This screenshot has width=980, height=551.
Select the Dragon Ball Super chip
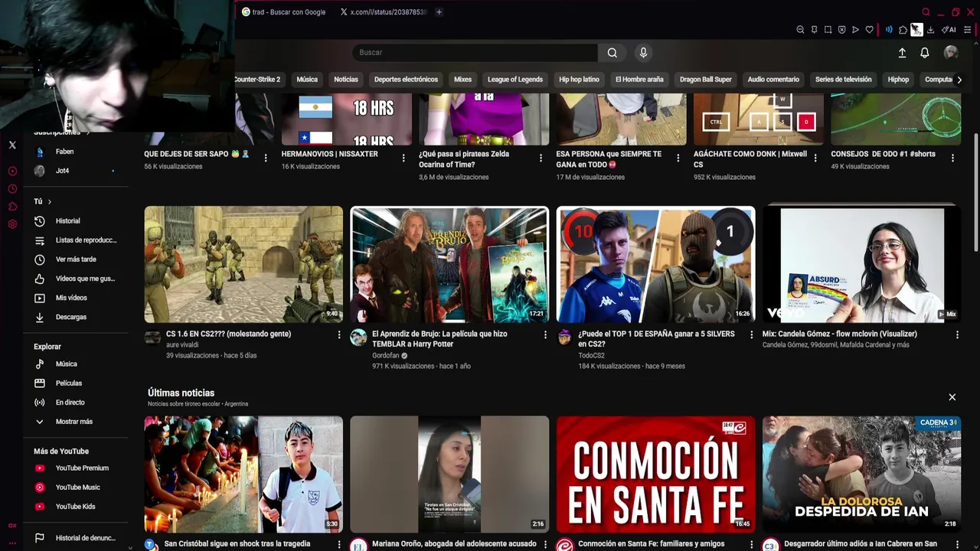(706, 80)
